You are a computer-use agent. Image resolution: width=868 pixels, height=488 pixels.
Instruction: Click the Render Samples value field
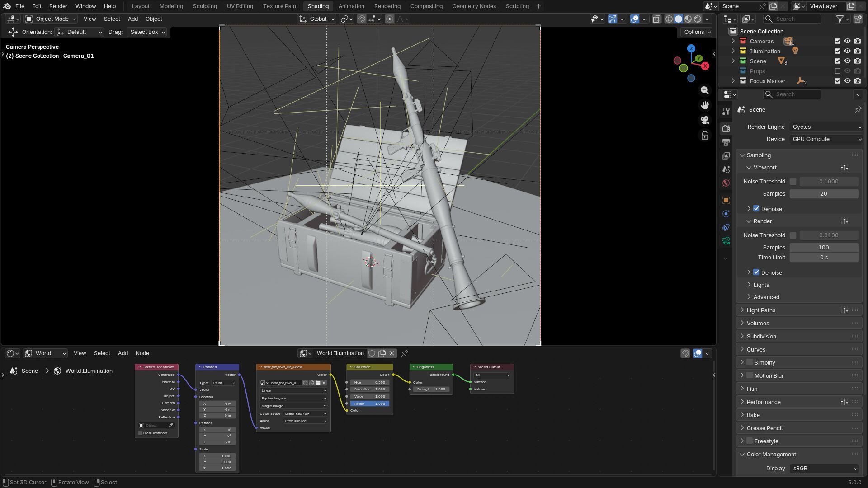point(823,248)
